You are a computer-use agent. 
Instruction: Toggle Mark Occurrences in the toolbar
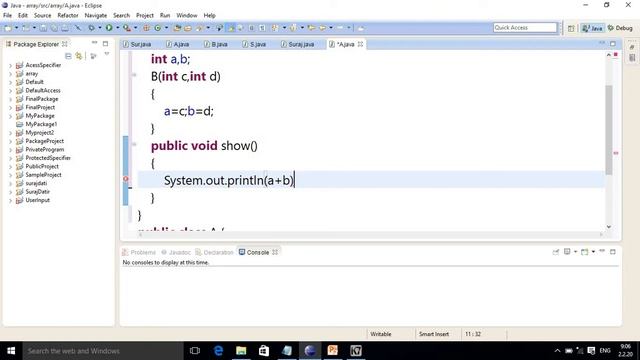pos(231,28)
